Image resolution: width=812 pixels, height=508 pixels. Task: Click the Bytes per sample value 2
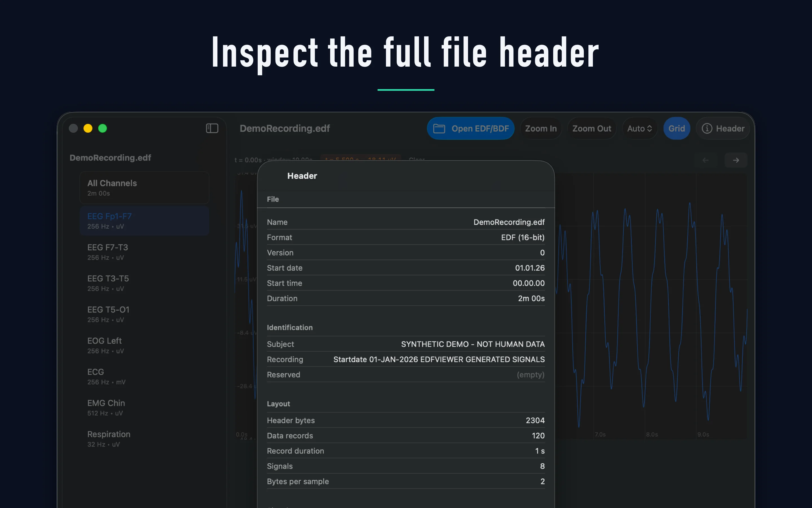click(x=542, y=481)
